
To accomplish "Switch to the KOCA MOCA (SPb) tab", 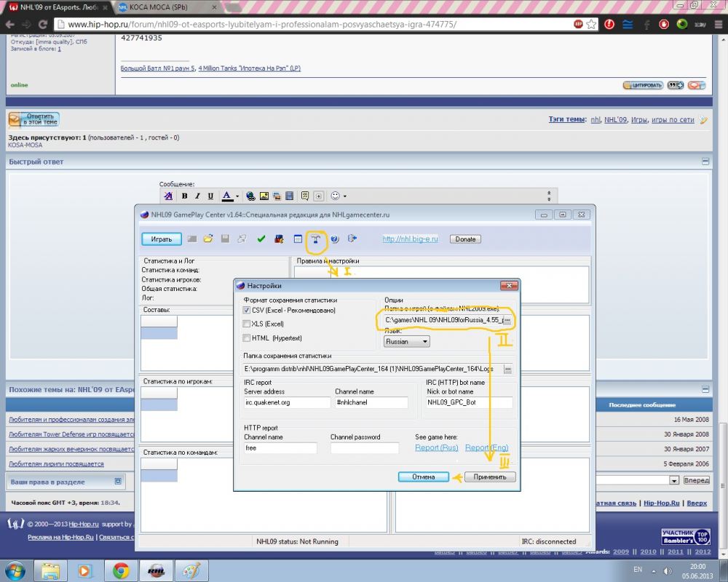I will tap(166, 7).
